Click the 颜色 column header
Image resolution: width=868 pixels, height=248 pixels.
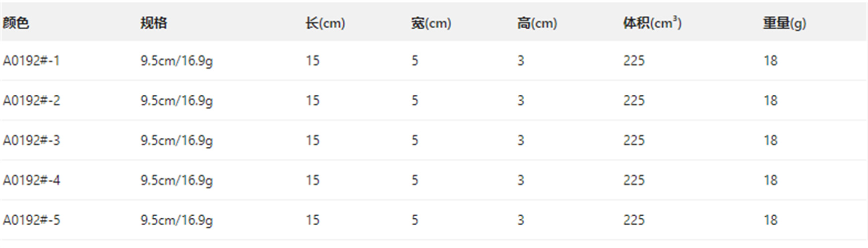click(x=16, y=23)
